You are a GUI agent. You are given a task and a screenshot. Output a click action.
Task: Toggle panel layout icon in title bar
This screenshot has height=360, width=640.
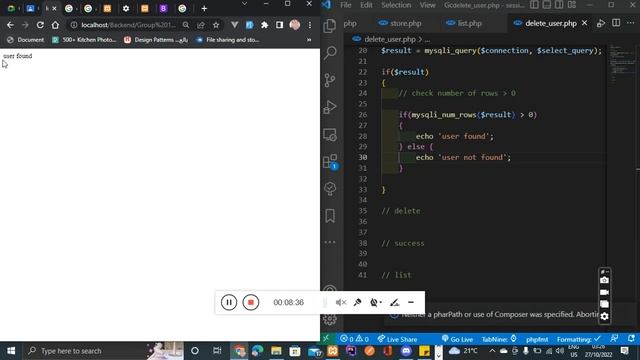(x=547, y=5)
